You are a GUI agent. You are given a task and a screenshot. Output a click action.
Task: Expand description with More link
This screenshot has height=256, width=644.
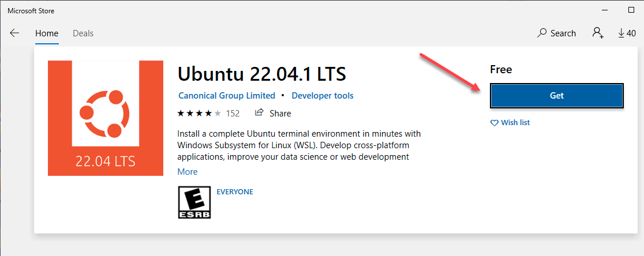[188, 172]
